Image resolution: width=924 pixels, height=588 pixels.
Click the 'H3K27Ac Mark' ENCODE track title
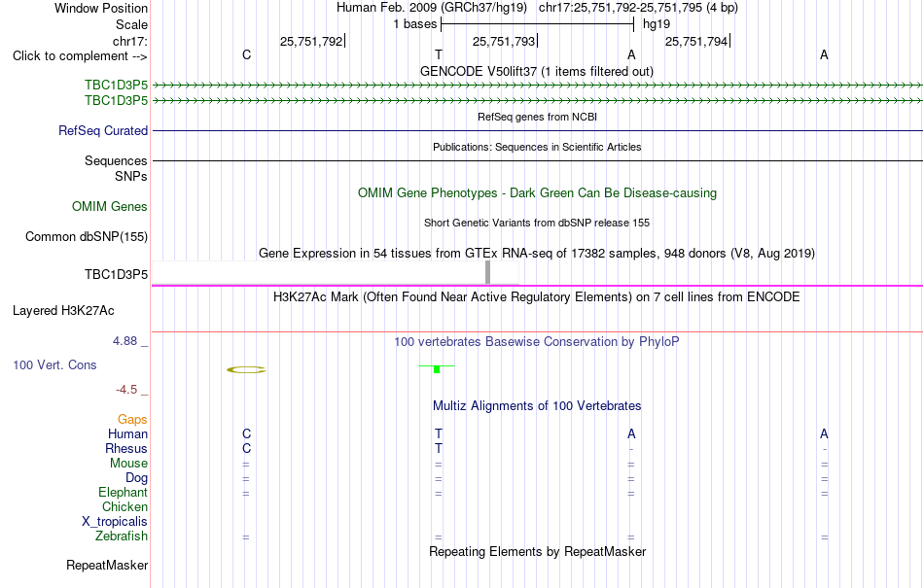click(536, 296)
